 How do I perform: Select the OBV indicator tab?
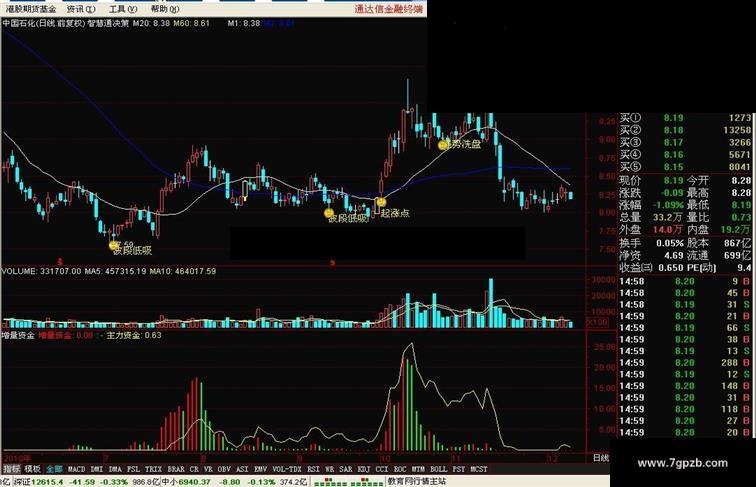224,469
